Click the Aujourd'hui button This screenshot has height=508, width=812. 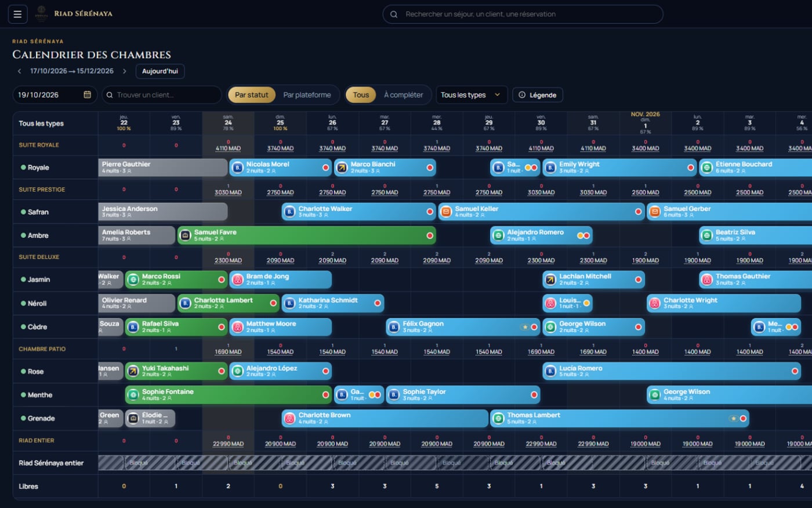coord(160,71)
